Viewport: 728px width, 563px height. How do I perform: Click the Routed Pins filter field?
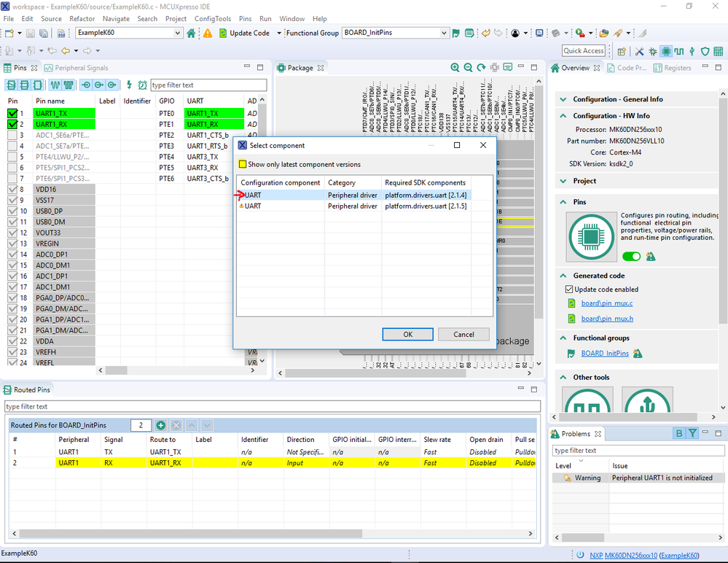(273, 406)
